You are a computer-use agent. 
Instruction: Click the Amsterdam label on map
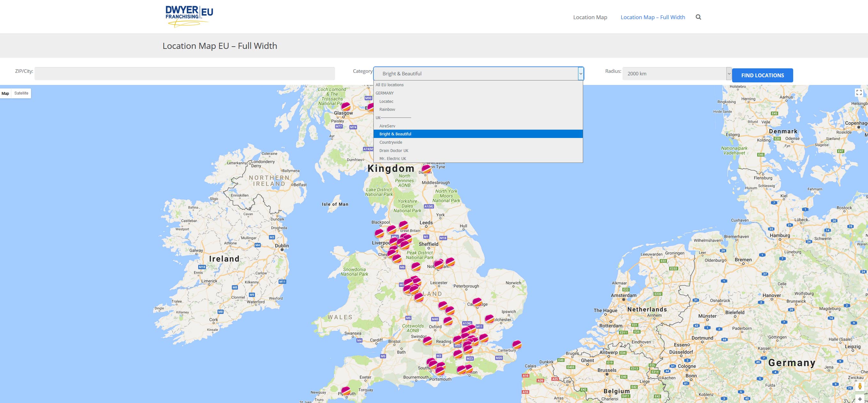[x=623, y=295]
